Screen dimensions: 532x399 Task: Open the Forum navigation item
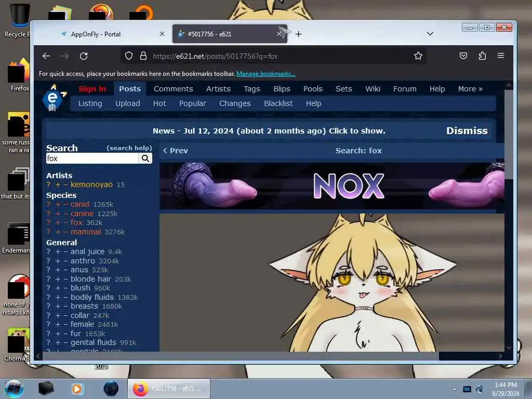pos(405,89)
